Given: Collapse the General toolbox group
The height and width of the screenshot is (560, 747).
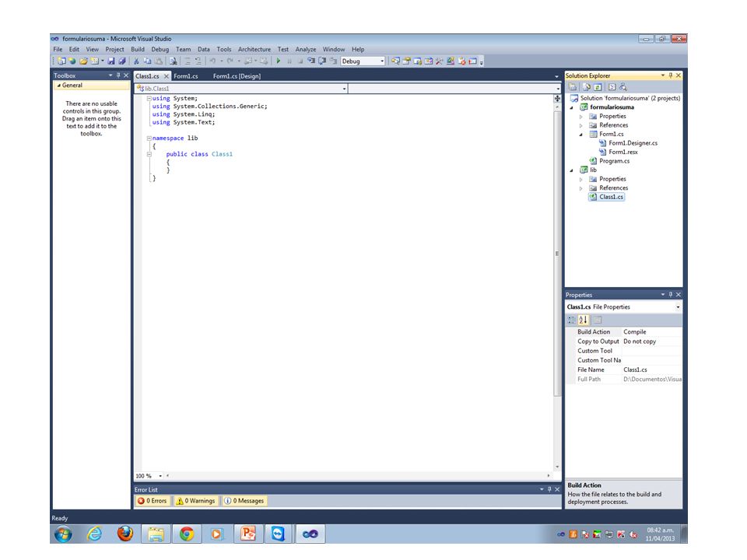Looking at the screenshot, I should (x=58, y=86).
